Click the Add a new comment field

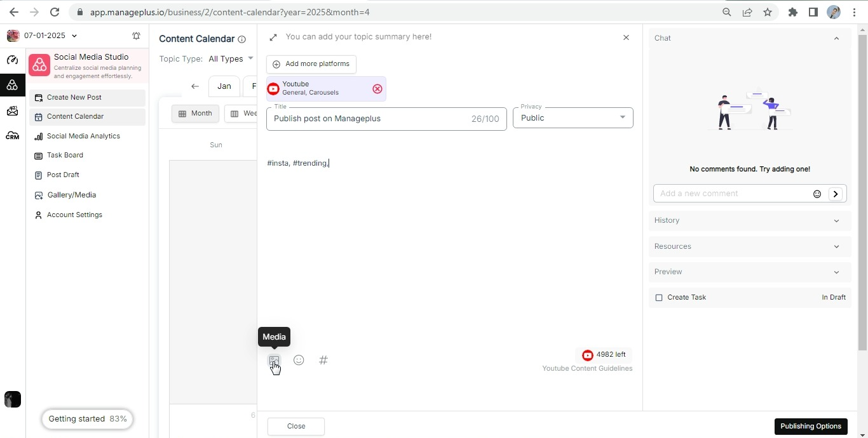(732, 194)
